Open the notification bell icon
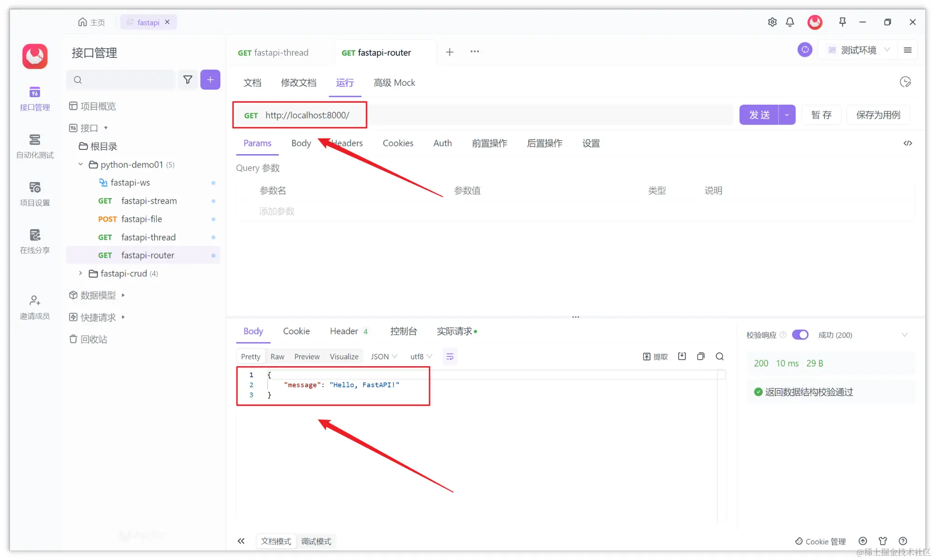934x560 pixels. pyautogui.click(x=790, y=22)
